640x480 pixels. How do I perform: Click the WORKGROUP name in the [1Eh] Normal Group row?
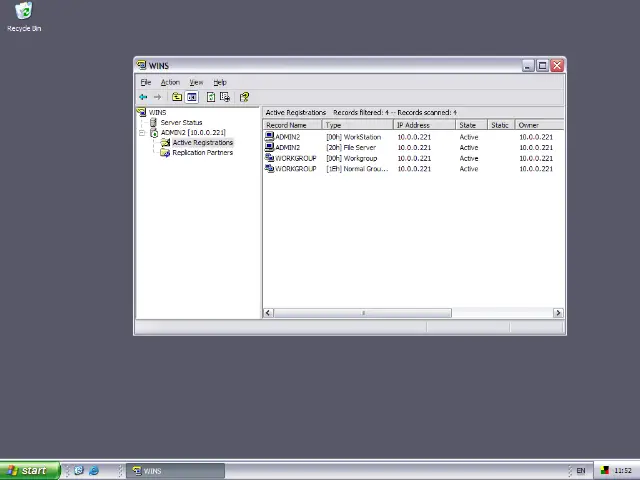click(x=296, y=169)
